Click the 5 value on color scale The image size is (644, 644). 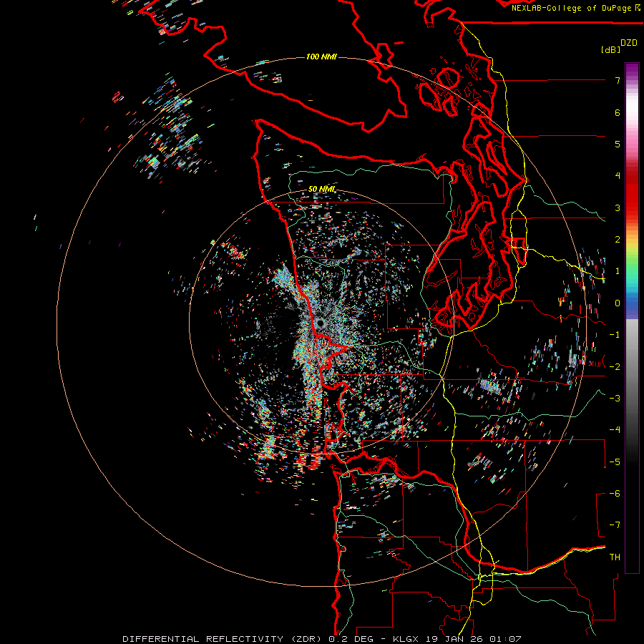pyautogui.click(x=618, y=144)
